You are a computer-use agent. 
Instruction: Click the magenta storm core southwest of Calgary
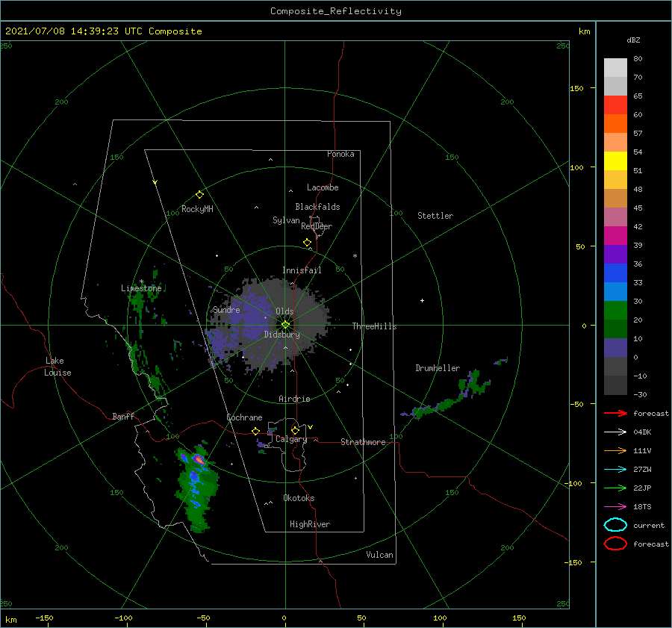tap(199, 459)
